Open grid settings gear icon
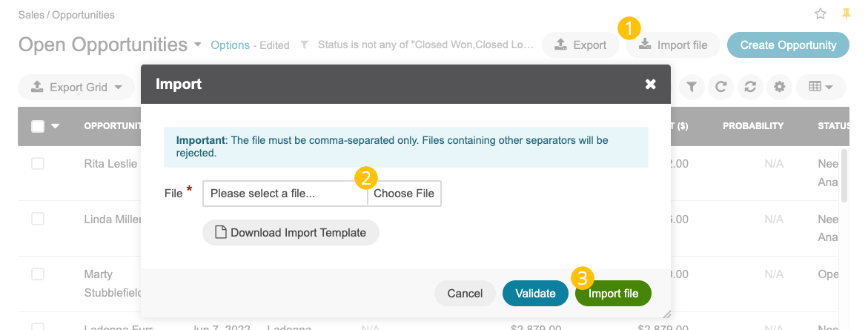This screenshot has width=868, height=330. tap(780, 87)
